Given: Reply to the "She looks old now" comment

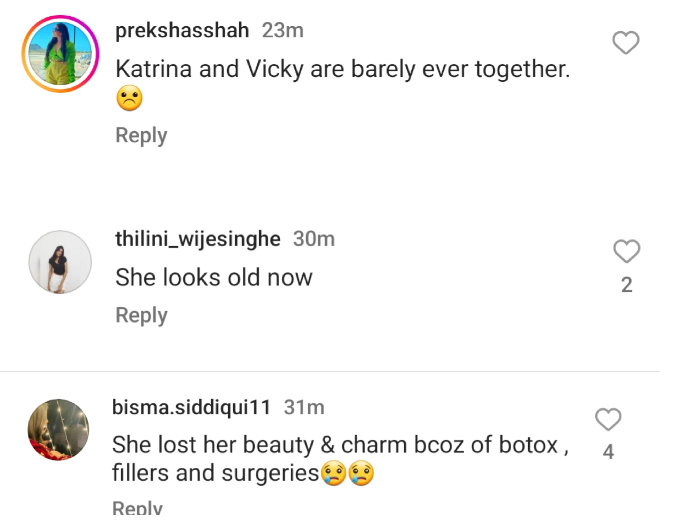Looking at the screenshot, I should [141, 315].
